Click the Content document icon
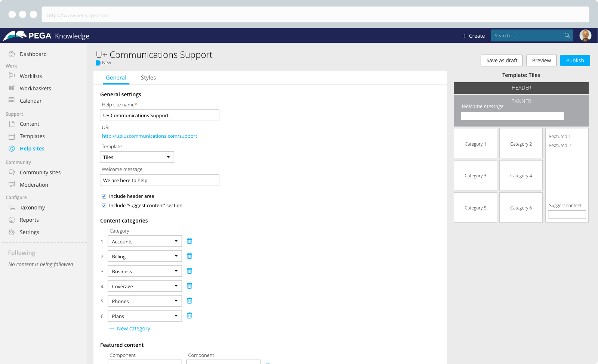 [12, 124]
